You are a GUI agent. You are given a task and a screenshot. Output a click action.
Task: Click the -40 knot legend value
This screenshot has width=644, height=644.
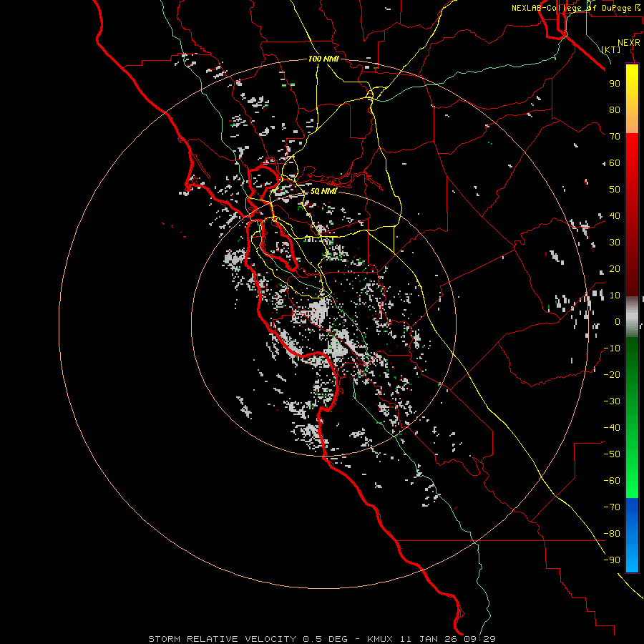tap(612, 428)
